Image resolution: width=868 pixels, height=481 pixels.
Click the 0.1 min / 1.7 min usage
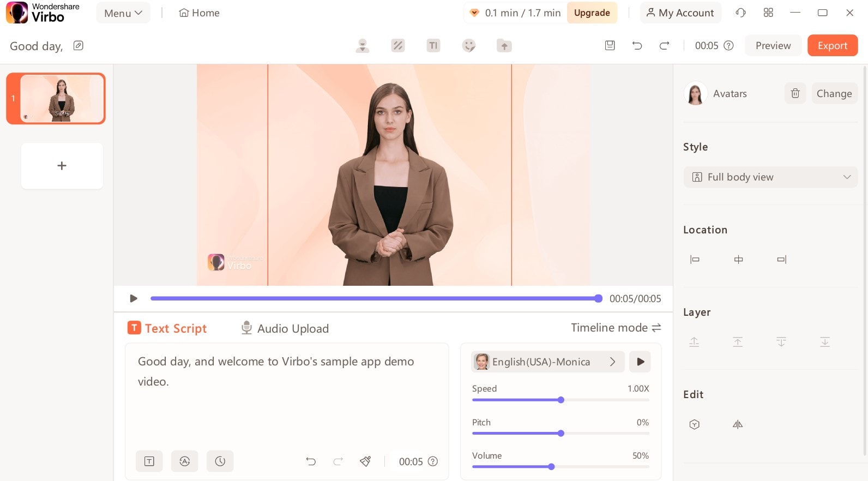[x=515, y=13]
